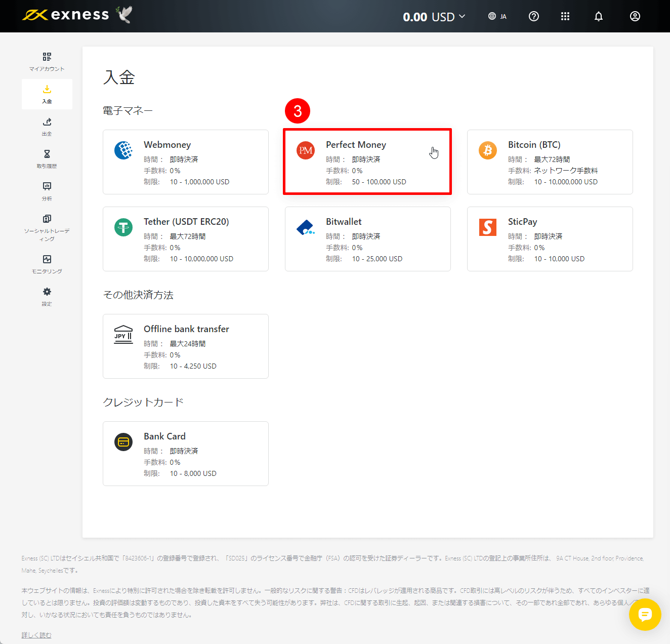This screenshot has width=670, height=644.
Task: Open the JA language selector
Action: click(497, 16)
